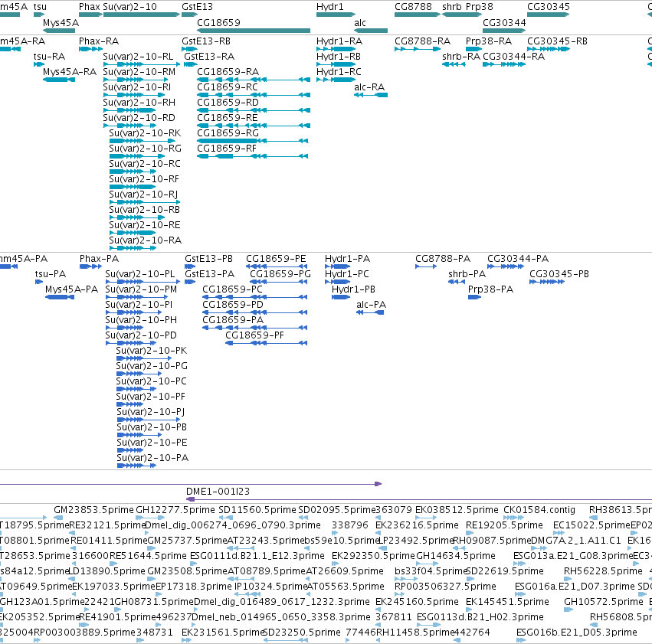Screen dimensions: 652x644
Task: Open transcript Prp38-RA
Action: click(x=489, y=41)
